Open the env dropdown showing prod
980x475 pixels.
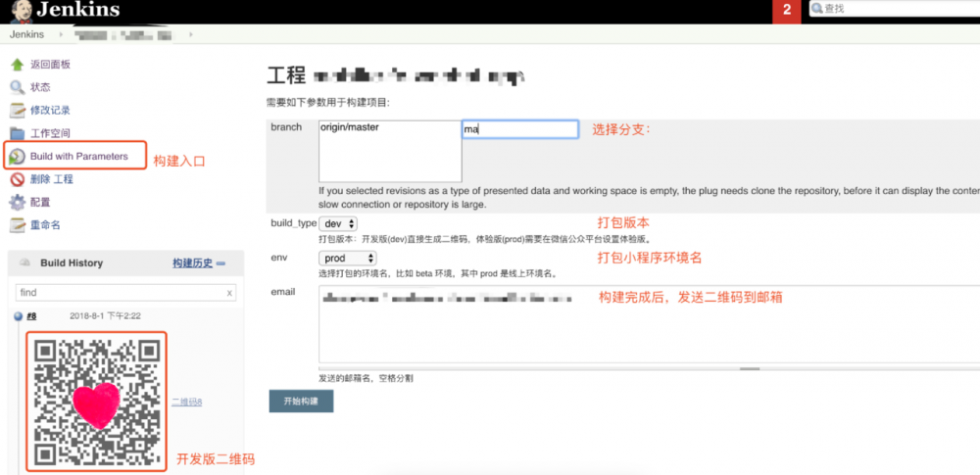click(x=348, y=258)
